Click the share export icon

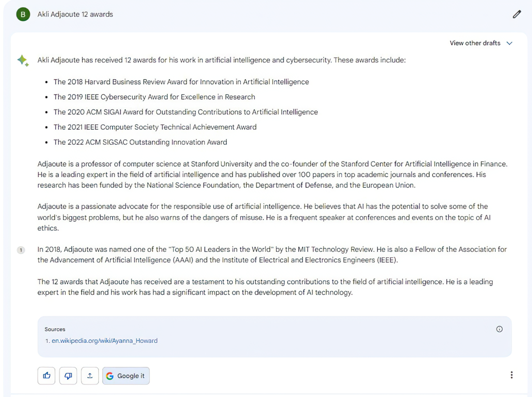pos(90,376)
